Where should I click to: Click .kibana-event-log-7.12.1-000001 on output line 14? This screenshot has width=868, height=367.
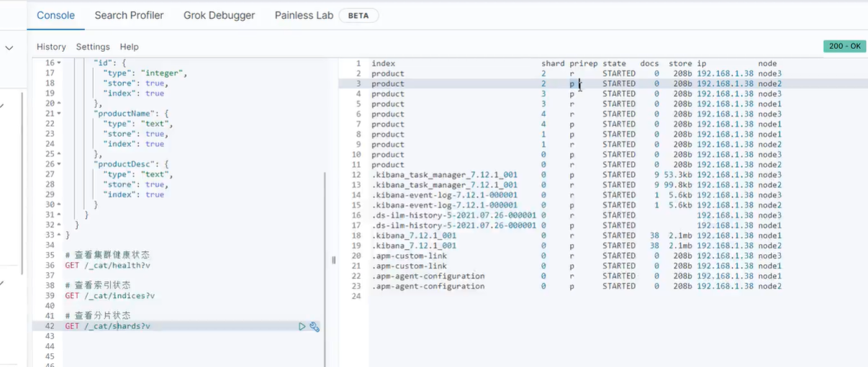[x=444, y=195]
